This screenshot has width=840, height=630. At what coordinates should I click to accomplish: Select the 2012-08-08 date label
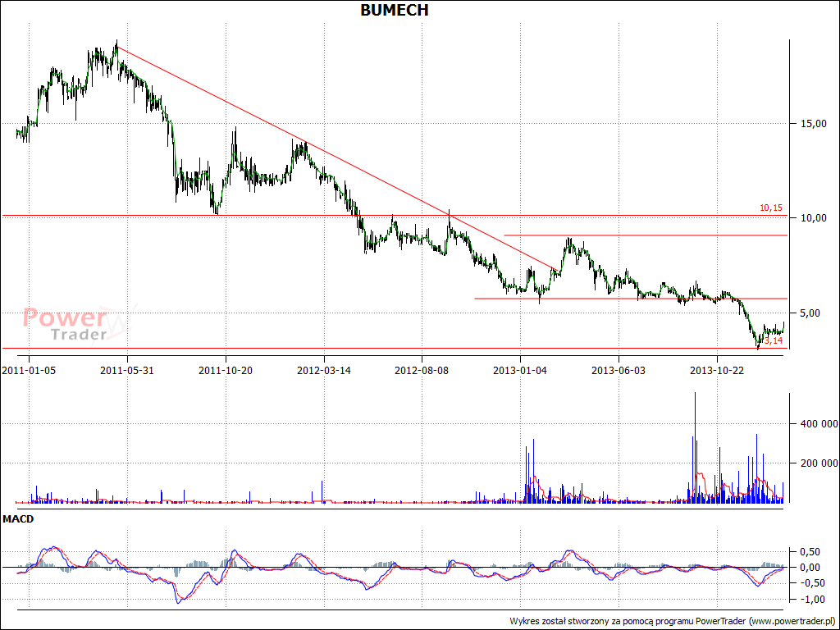coord(422,370)
